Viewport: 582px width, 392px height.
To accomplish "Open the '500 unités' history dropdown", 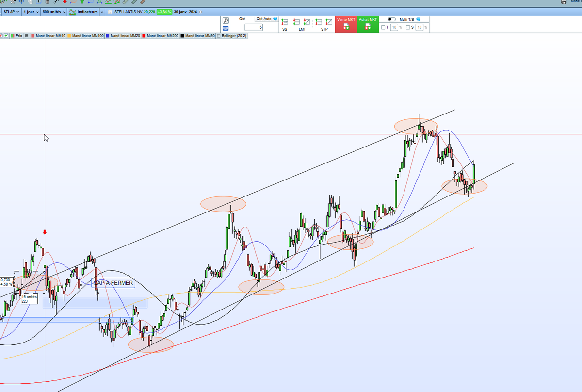I will [x=54, y=12].
